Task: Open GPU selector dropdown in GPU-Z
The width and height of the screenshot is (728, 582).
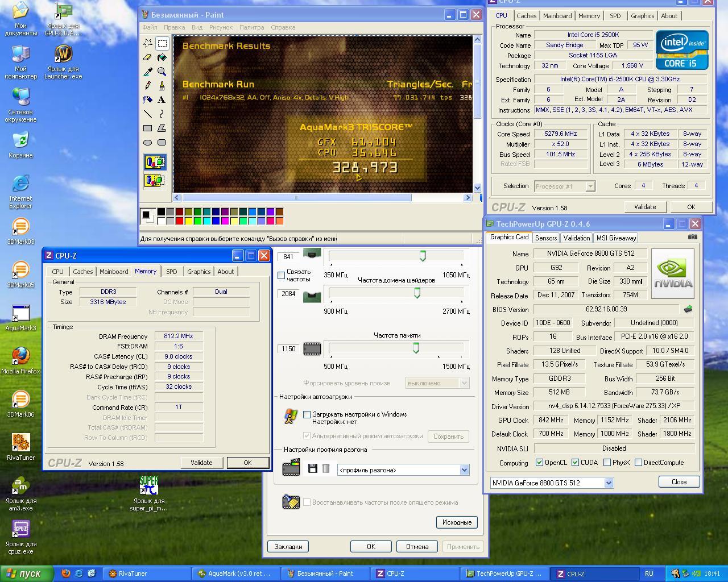Action: [x=609, y=483]
